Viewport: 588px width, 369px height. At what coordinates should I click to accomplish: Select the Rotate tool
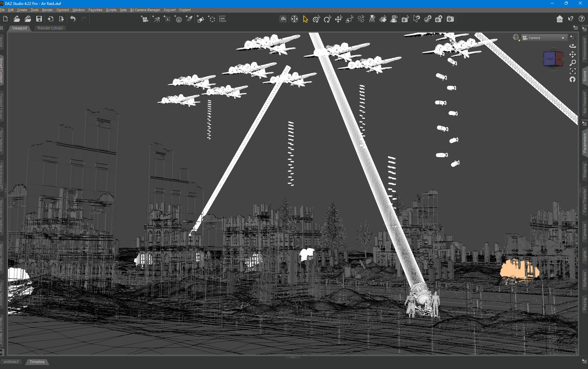pyautogui.click(x=327, y=19)
